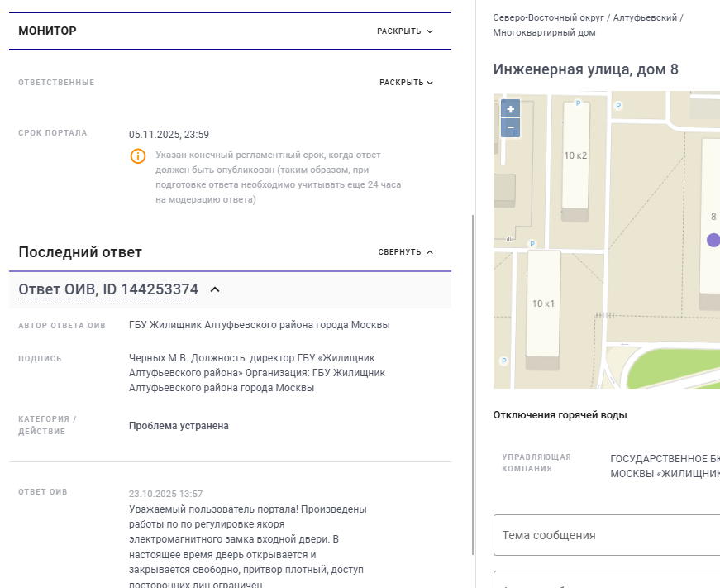Click the parking icon above building 10 к2
The width and height of the screenshot is (720, 588).
578,103
